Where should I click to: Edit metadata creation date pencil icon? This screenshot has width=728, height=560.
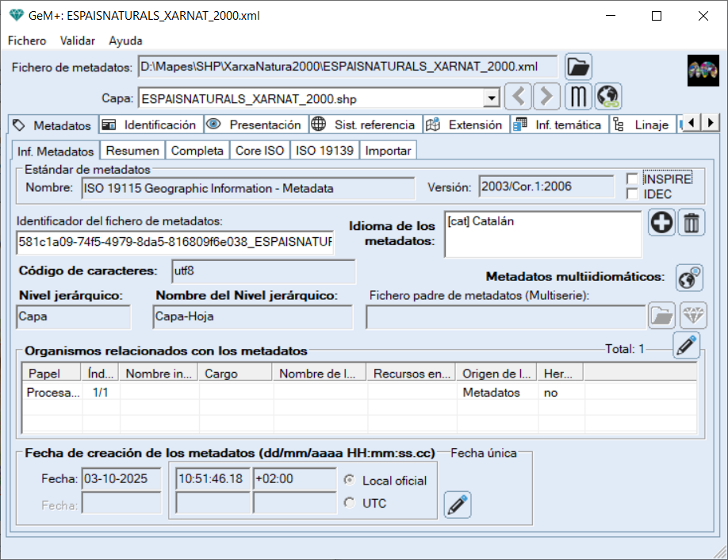click(458, 504)
